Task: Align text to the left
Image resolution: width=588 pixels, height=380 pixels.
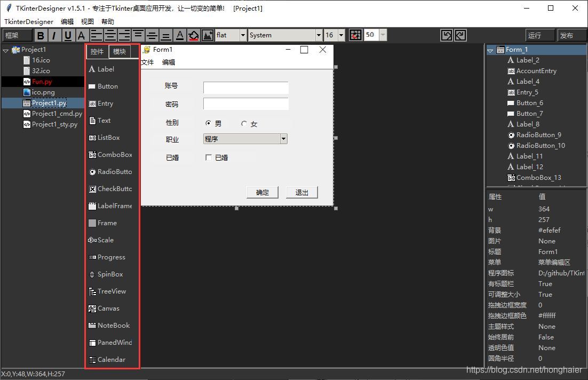Action: (97, 35)
